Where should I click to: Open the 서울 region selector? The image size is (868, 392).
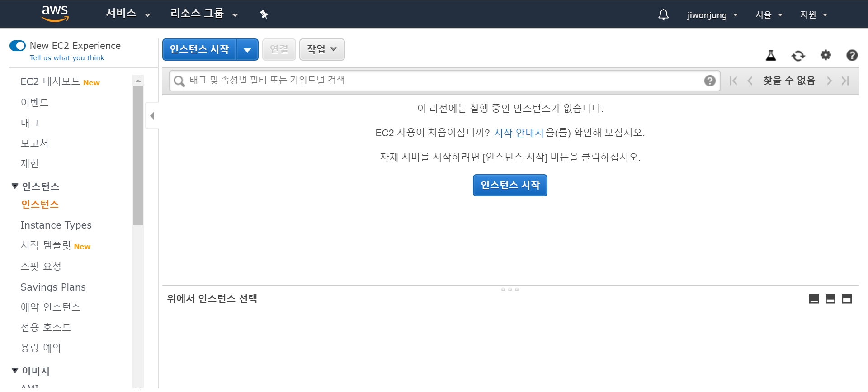click(769, 15)
